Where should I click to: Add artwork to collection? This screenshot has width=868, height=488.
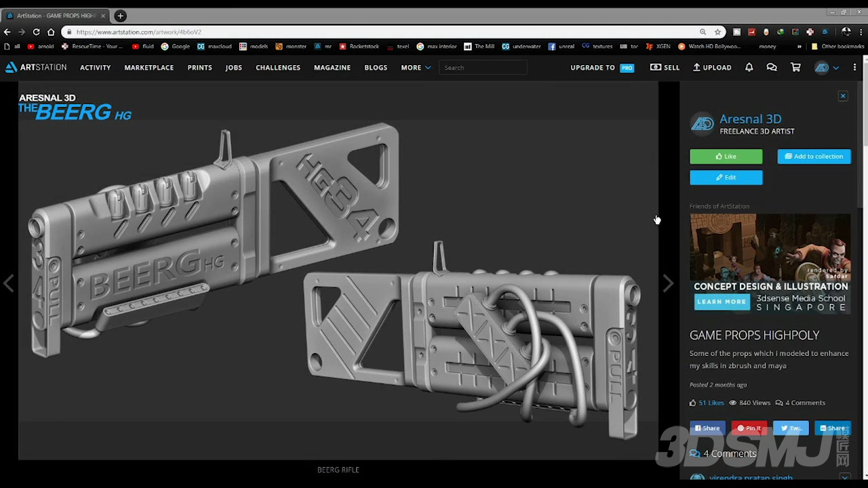814,157
